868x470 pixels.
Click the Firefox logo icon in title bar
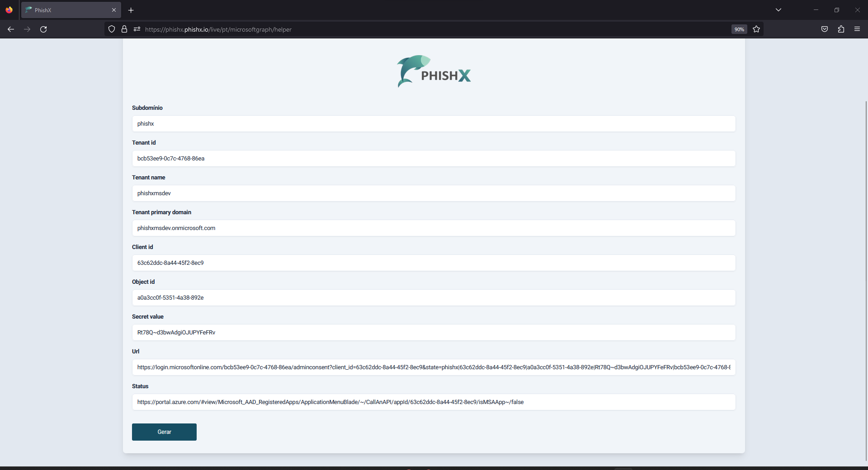(9, 10)
